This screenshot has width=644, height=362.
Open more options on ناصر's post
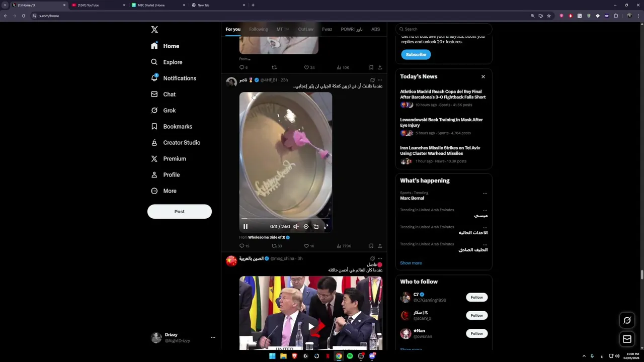click(x=380, y=80)
